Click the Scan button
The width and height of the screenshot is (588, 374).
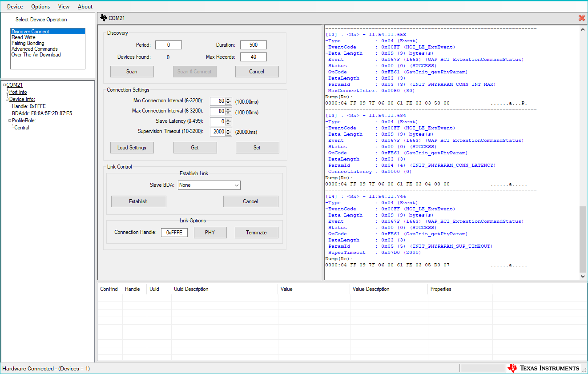click(x=132, y=71)
